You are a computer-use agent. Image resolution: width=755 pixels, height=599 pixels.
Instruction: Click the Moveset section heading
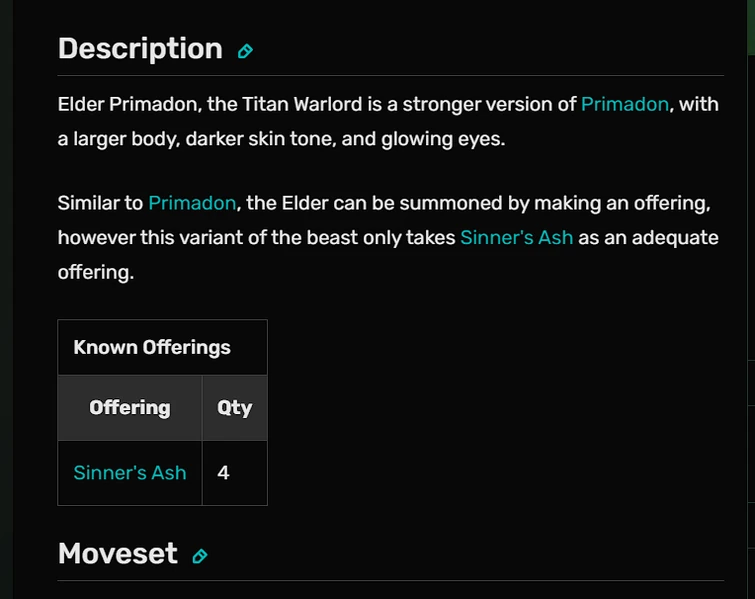[117, 553]
